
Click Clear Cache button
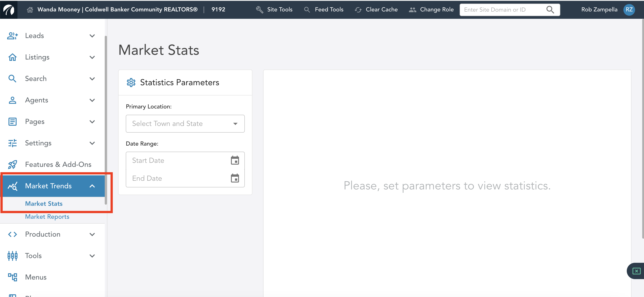376,9
